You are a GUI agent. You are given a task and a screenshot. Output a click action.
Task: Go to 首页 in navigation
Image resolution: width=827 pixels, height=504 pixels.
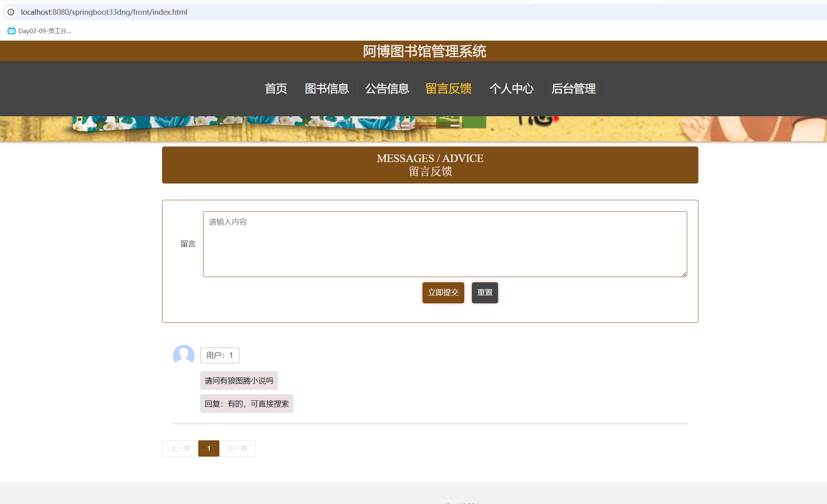point(276,88)
